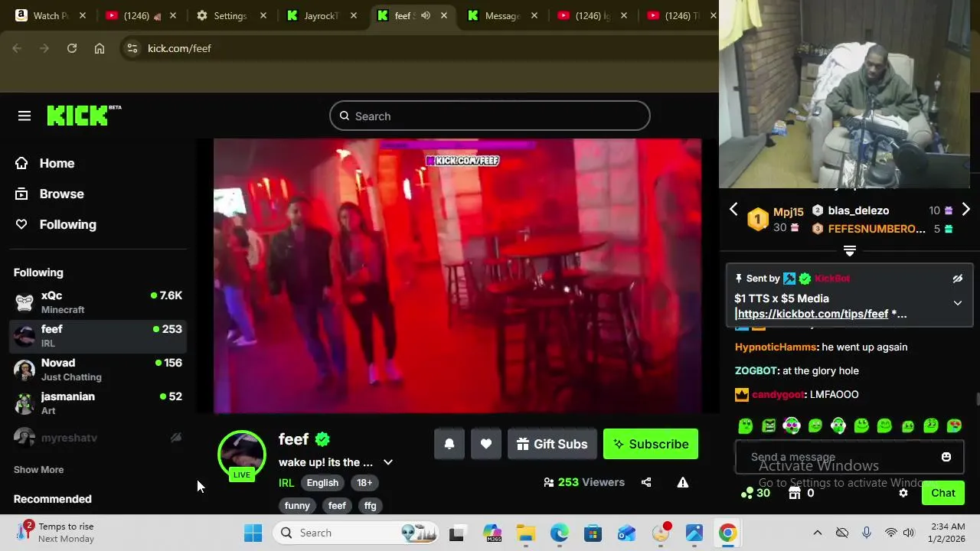Open File Explorer from taskbar

point(525,533)
